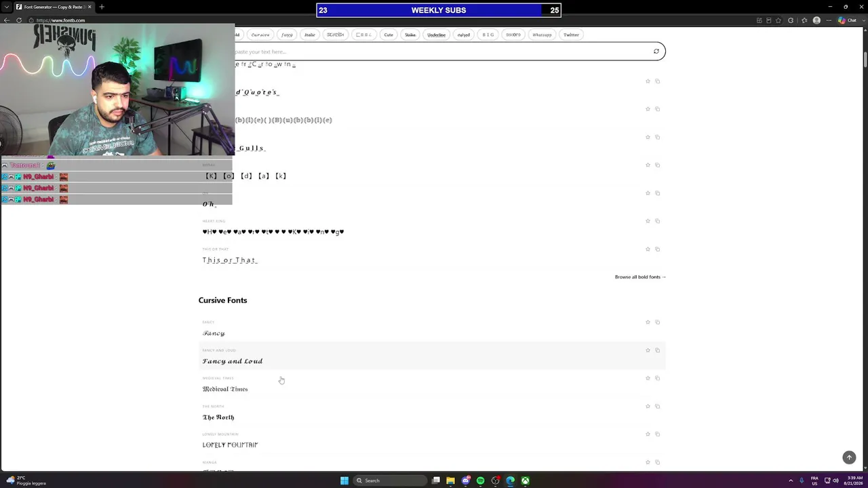Click the Lonely Mountain font sample
This screenshot has width=868, height=488.
pos(230,445)
